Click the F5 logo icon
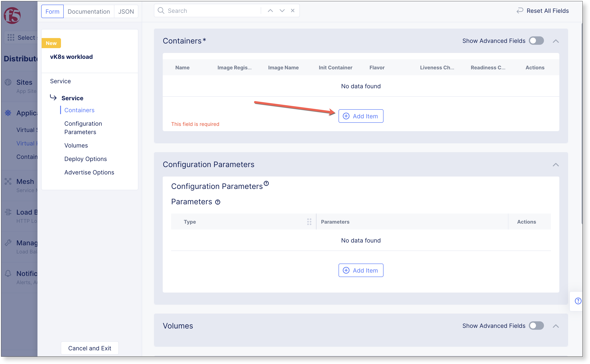Screen dimensions: 590x364 click(x=12, y=16)
